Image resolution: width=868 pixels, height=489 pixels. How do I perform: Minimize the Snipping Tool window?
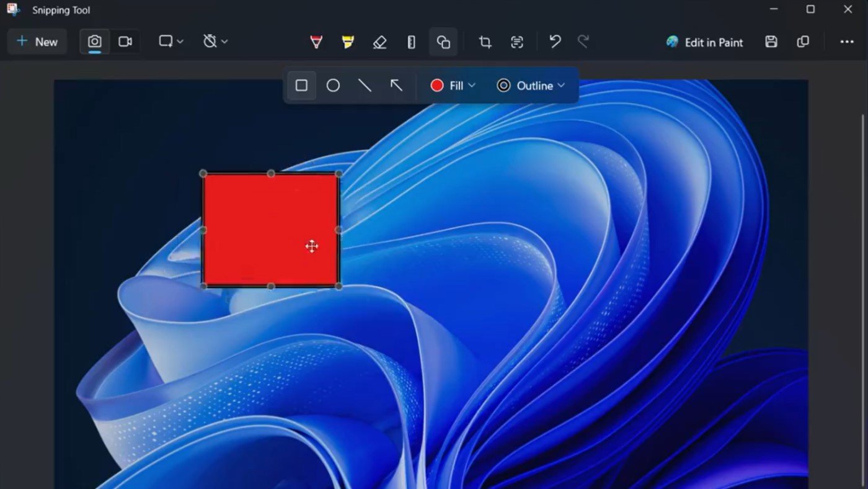coord(774,9)
